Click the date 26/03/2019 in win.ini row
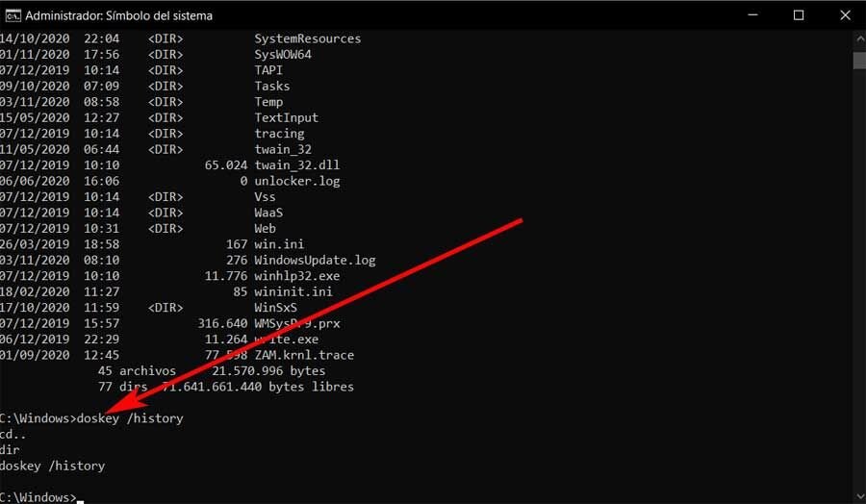Viewport: 866px width, 504px height. click(35, 244)
